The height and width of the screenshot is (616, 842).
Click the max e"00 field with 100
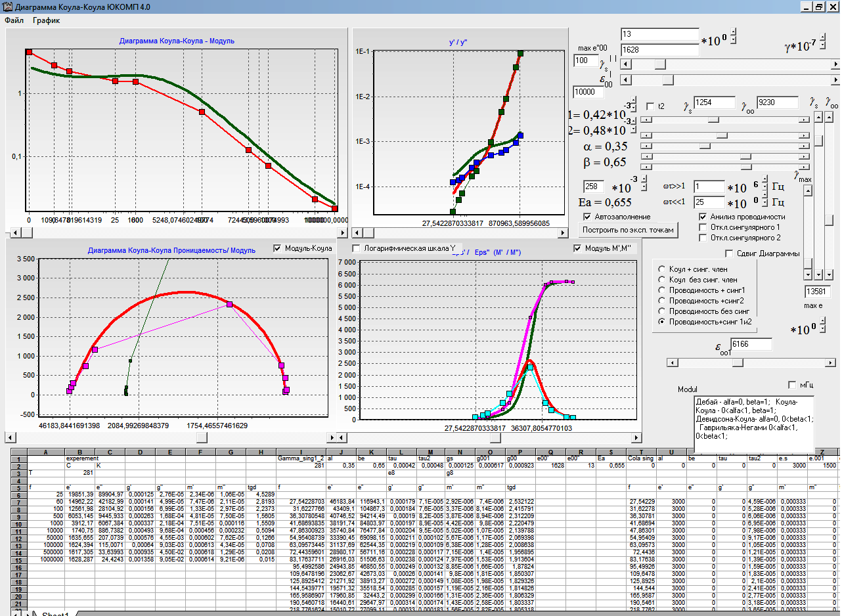(585, 60)
